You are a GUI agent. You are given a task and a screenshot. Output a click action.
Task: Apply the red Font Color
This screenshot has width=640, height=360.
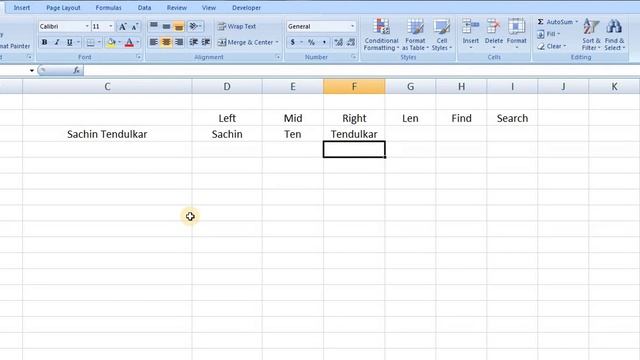click(129, 42)
